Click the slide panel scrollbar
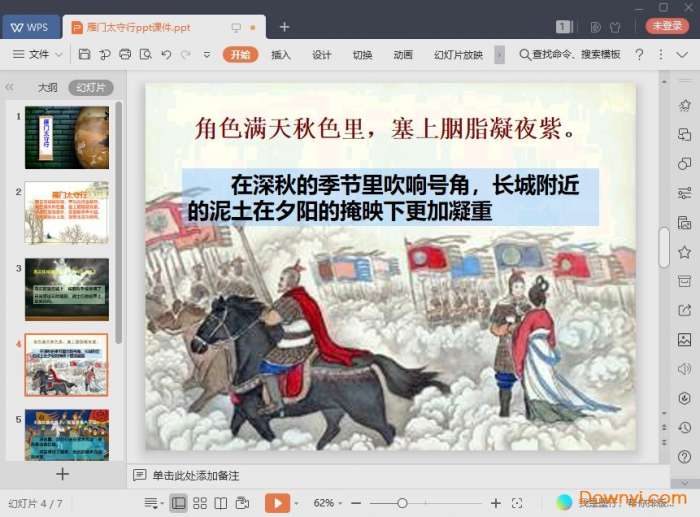 [118, 222]
